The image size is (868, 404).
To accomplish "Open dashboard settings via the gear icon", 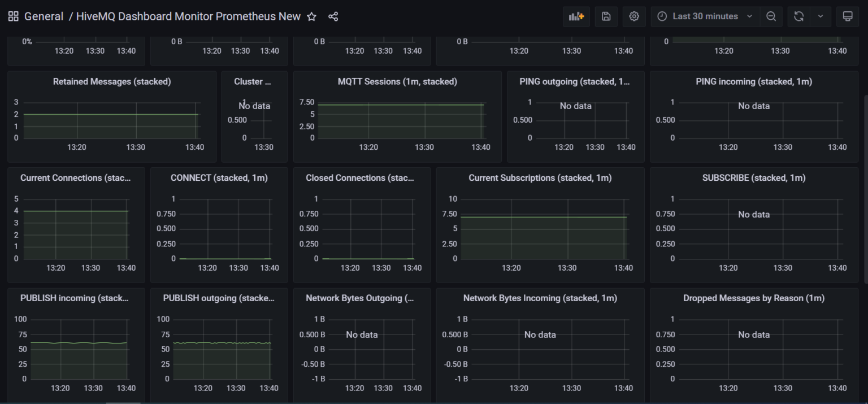I will 633,16.
